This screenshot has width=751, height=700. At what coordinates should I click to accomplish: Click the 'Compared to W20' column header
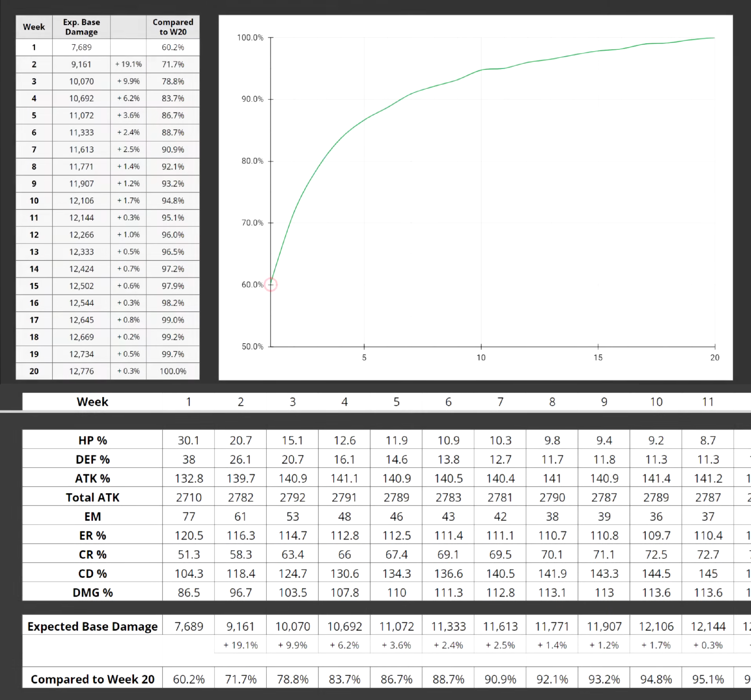tap(173, 27)
